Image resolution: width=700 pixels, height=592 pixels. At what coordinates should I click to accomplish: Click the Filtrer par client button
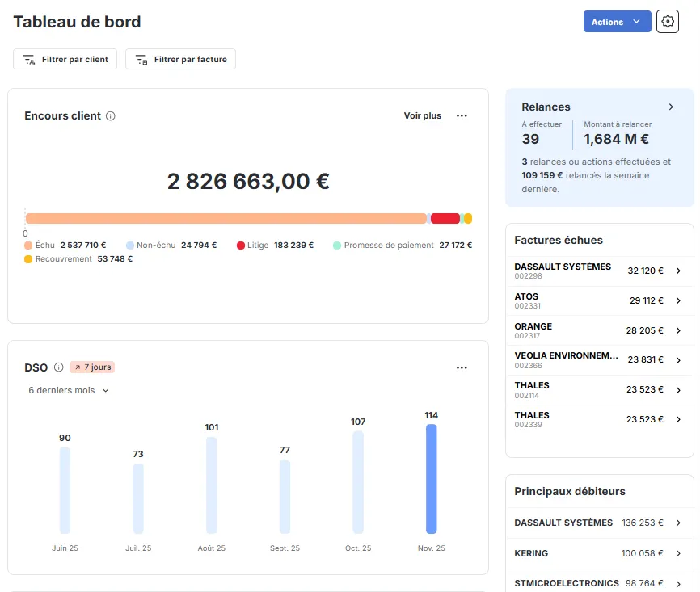[x=65, y=59]
